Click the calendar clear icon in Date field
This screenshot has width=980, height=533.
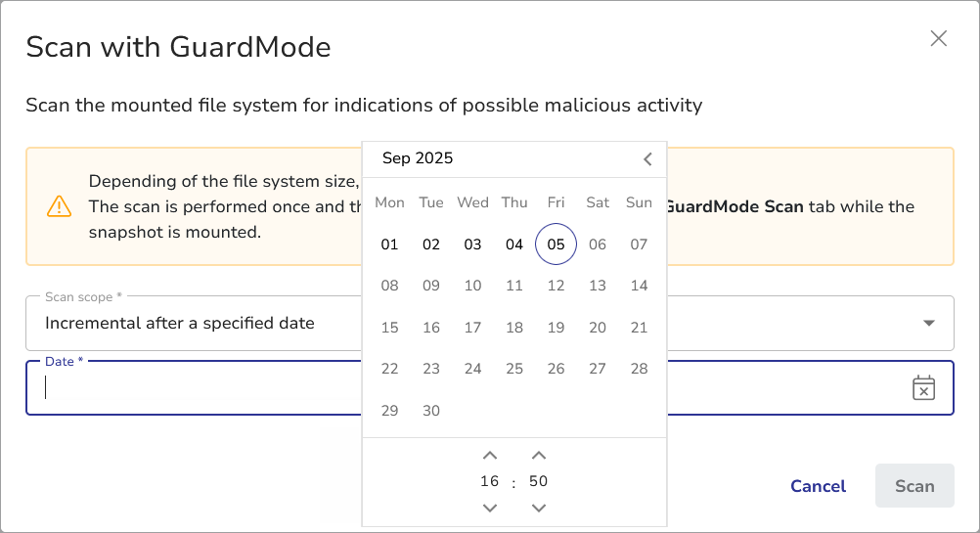[923, 388]
